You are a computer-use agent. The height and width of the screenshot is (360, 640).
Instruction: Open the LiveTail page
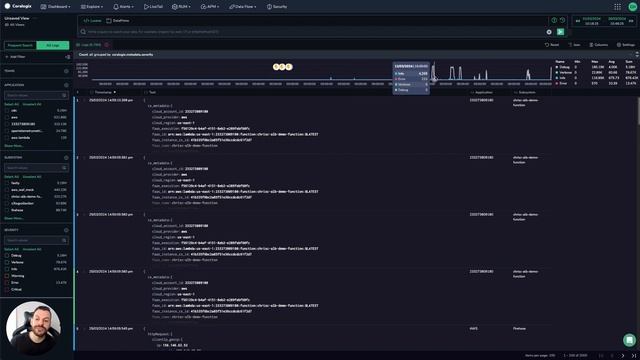pos(153,7)
